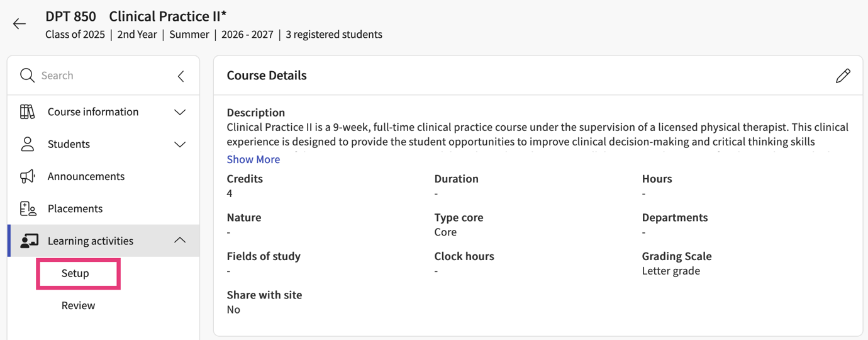The width and height of the screenshot is (868, 340).
Task: Click the back arrow icon
Action: tap(19, 24)
